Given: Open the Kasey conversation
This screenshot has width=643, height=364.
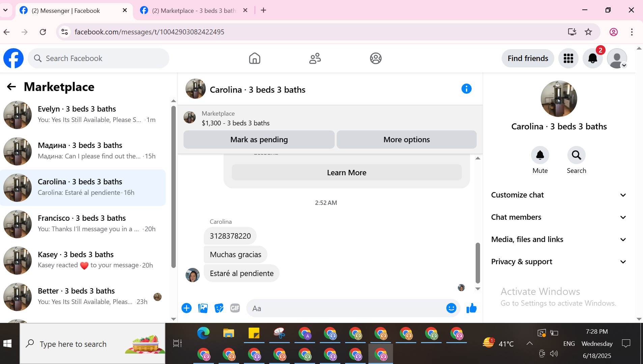Looking at the screenshot, I should click(83, 261).
